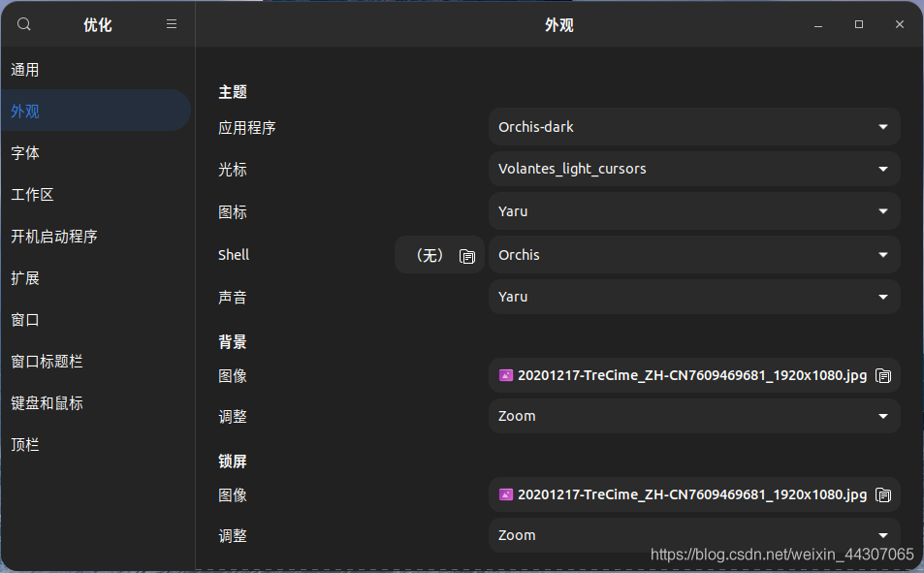Click the Shell label
The image size is (924, 573).
click(234, 255)
